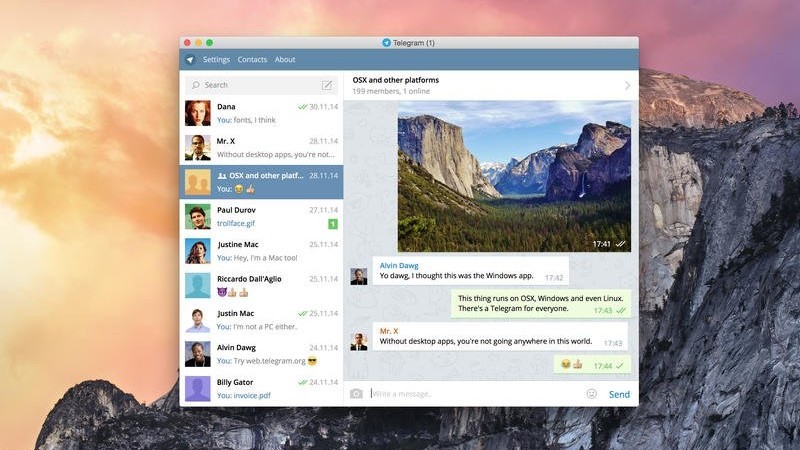Open the Paul Durov chat
This screenshot has width=800, height=450.
tap(261, 216)
